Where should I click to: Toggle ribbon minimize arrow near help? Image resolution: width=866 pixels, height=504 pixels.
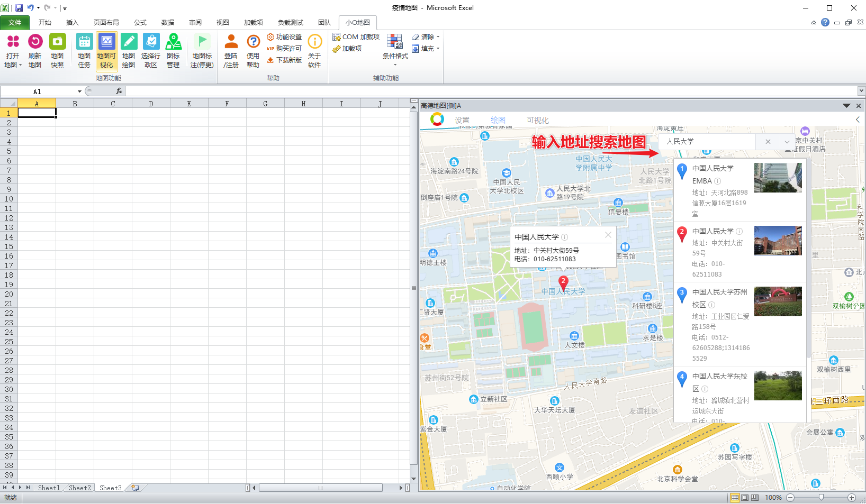pos(814,22)
